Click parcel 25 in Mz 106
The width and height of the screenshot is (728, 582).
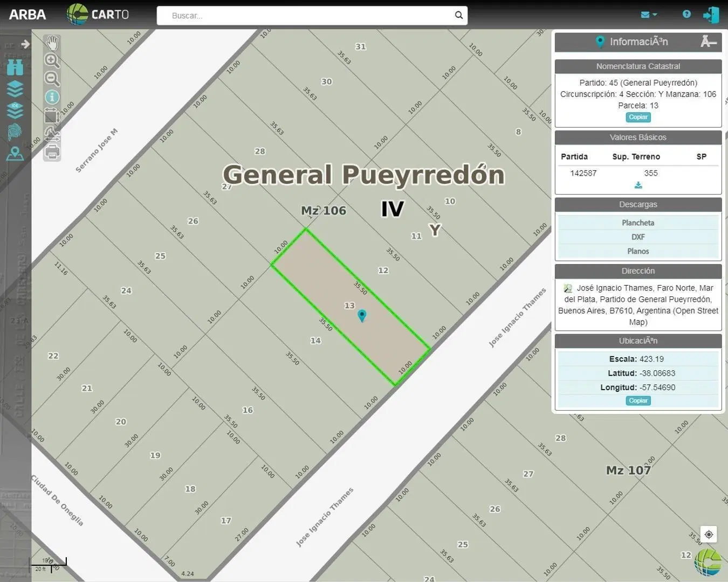[x=160, y=256]
